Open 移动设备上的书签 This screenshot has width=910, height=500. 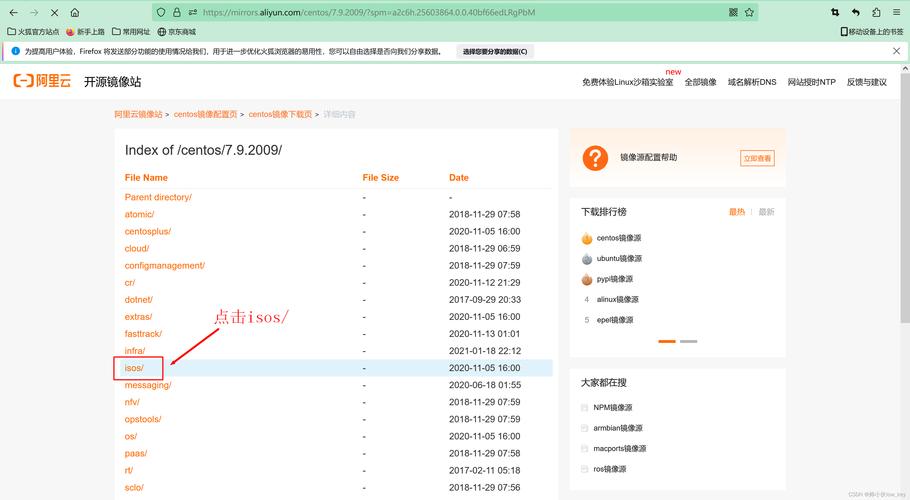tap(872, 32)
